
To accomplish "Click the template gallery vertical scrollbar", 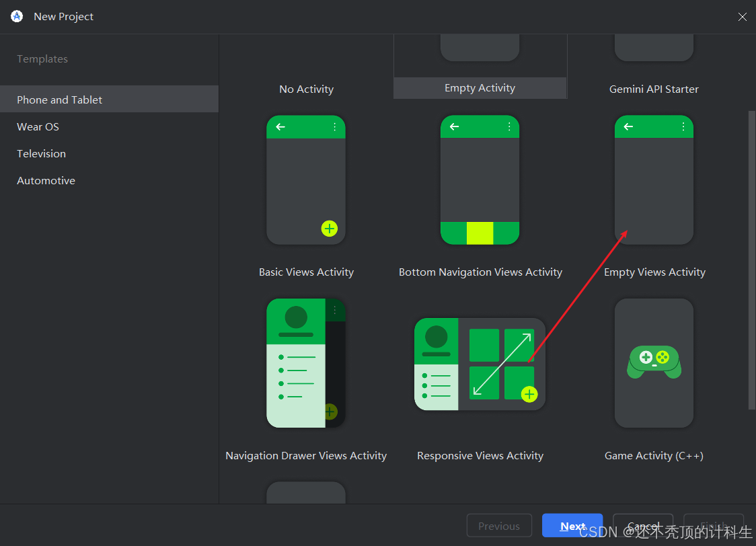I will click(x=752, y=260).
